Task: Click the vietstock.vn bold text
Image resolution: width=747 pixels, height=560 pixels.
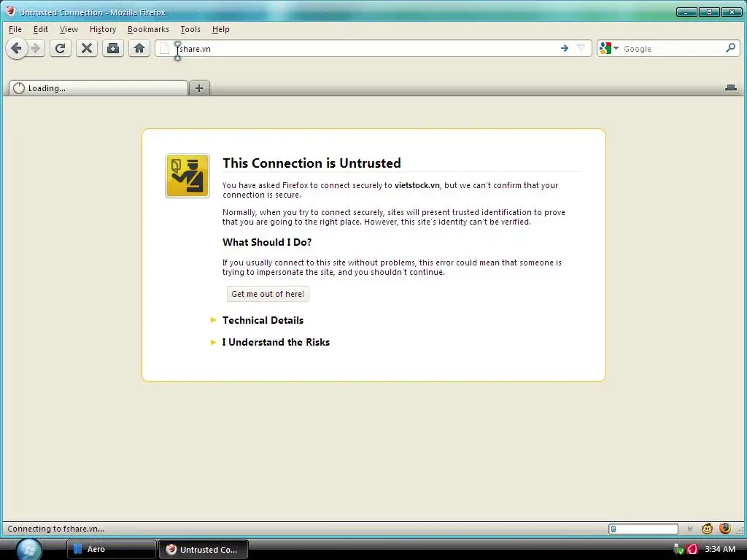Action: (x=417, y=185)
